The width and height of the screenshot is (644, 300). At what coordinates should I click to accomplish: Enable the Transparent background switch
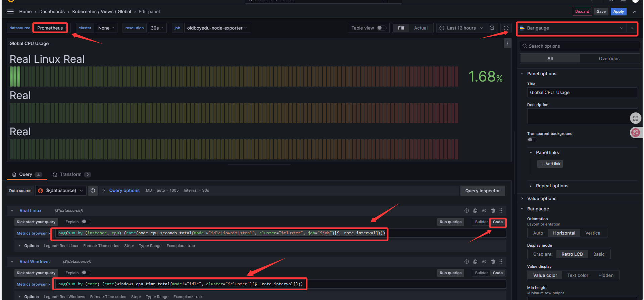coord(532,140)
